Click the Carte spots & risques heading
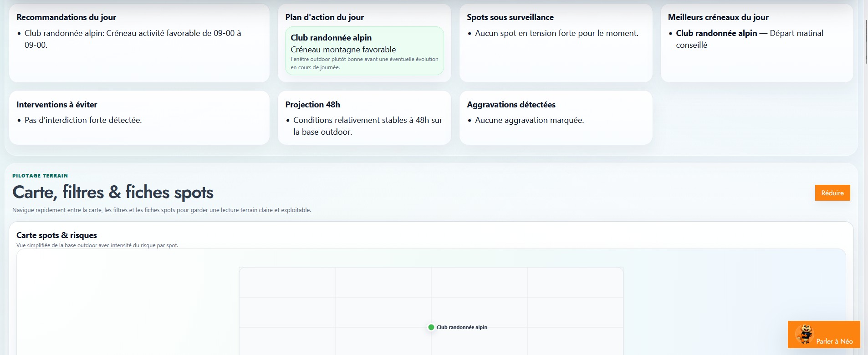868x355 pixels. pyautogui.click(x=56, y=235)
